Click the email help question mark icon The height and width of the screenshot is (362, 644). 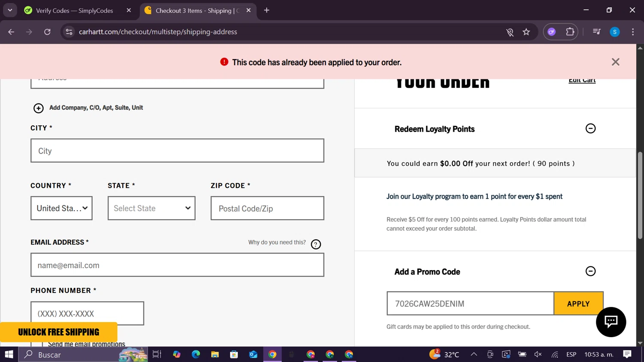click(316, 244)
